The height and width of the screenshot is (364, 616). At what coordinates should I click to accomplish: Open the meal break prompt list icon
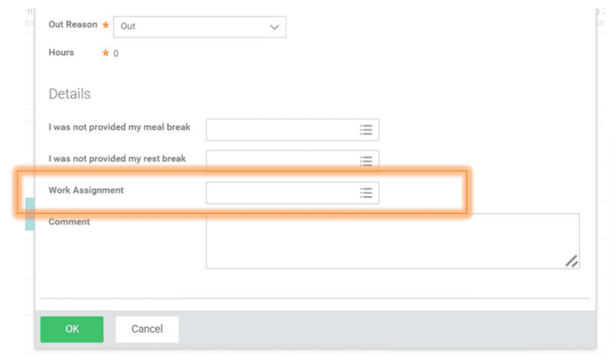pos(366,130)
